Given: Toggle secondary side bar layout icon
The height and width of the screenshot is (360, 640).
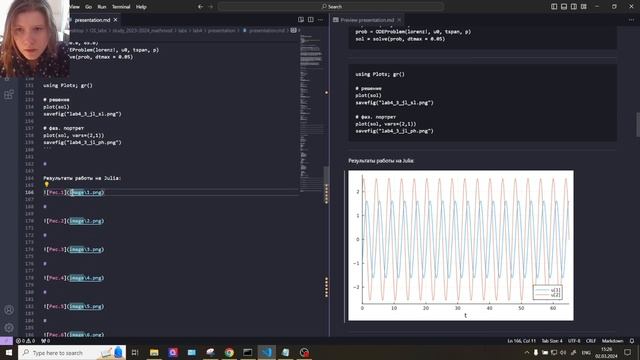Looking at the screenshot, I should point(573,7).
